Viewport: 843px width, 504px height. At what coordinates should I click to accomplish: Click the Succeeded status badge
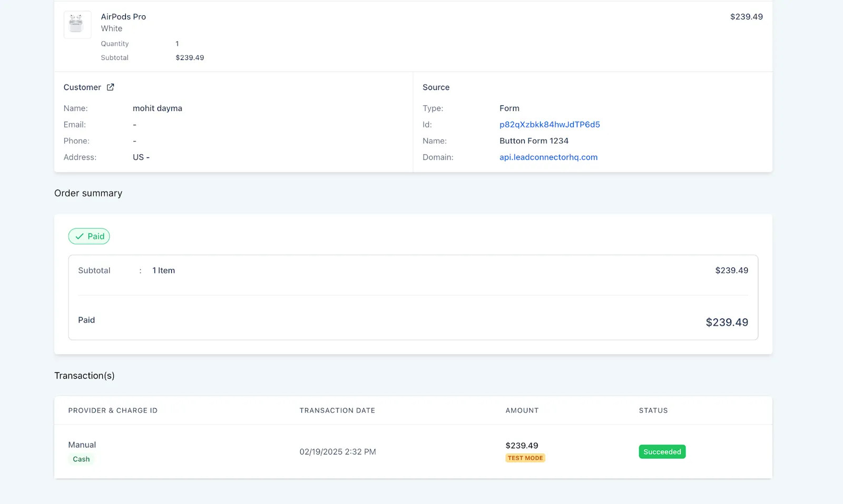pyautogui.click(x=662, y=452)
